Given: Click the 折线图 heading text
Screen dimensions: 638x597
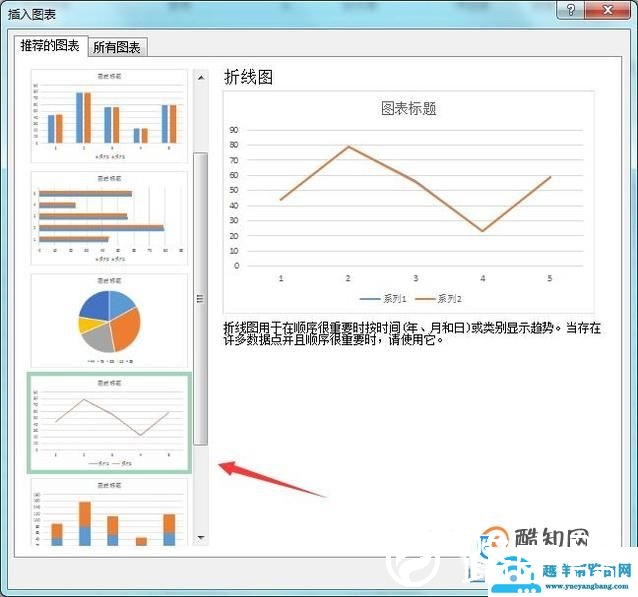Looking at the screenshot, I should click(x=248, y=77).
